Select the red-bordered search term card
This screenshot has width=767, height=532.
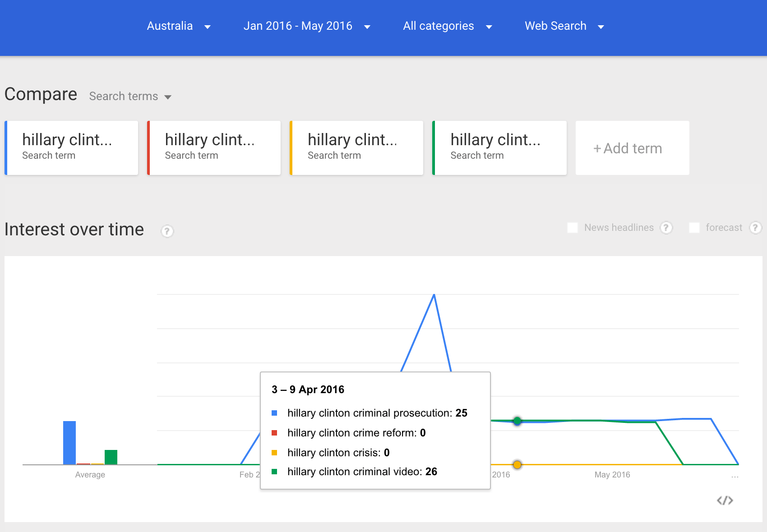pos(214,148)
